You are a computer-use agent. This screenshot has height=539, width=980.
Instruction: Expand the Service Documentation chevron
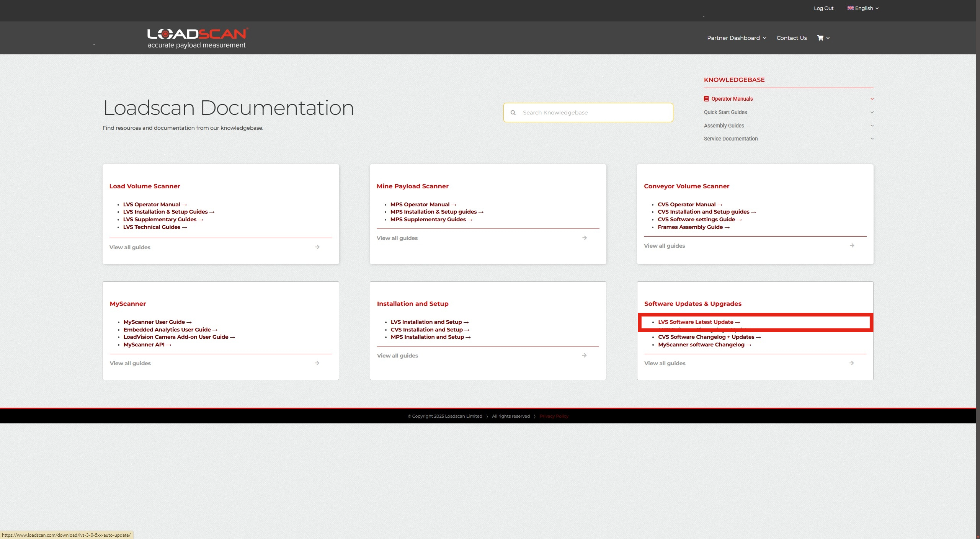tap(872, 139)
